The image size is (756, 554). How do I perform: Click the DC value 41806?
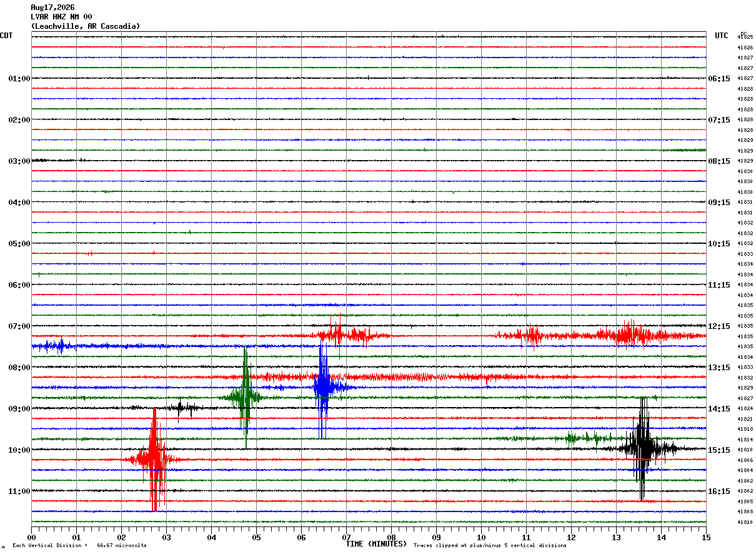[745, 460]
